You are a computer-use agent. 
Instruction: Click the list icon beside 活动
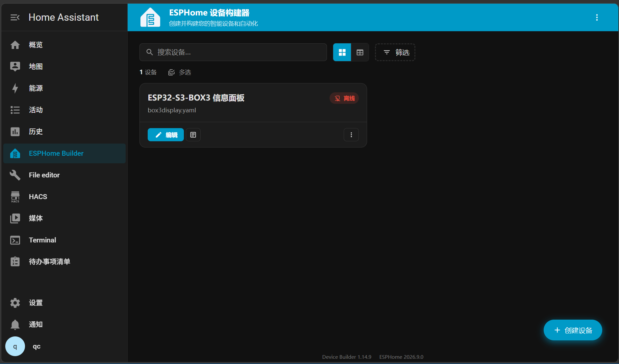point(15,110)
